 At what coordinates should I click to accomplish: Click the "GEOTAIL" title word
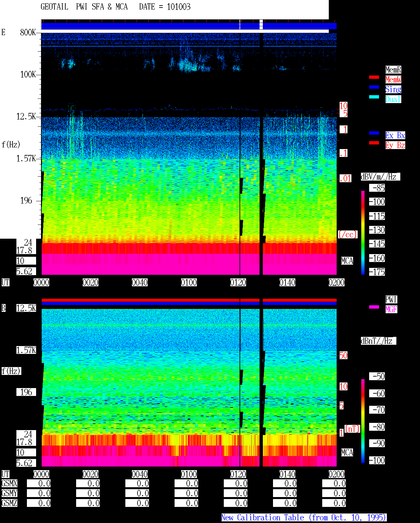click(x=54, y=7)
